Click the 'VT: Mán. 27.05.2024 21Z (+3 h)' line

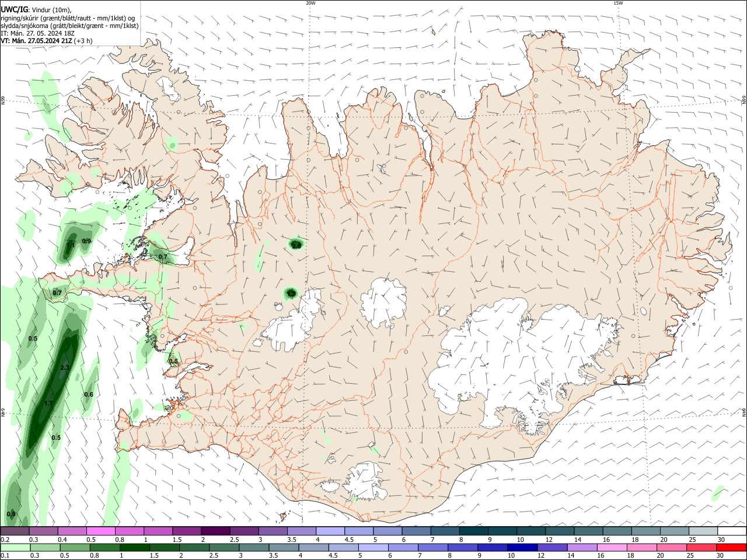coord(46,41)
